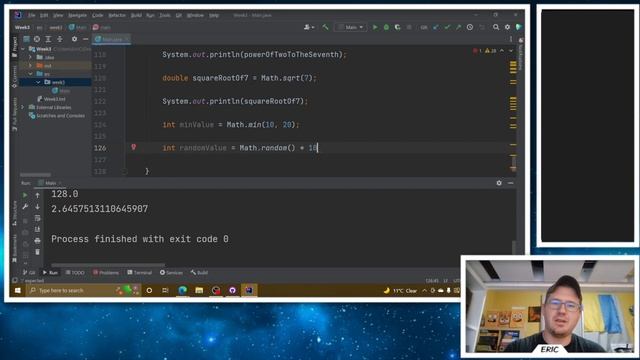Toggle Commit tool window on left stripe
Screen dimensions: 640x360
click(x=15, y=76)
